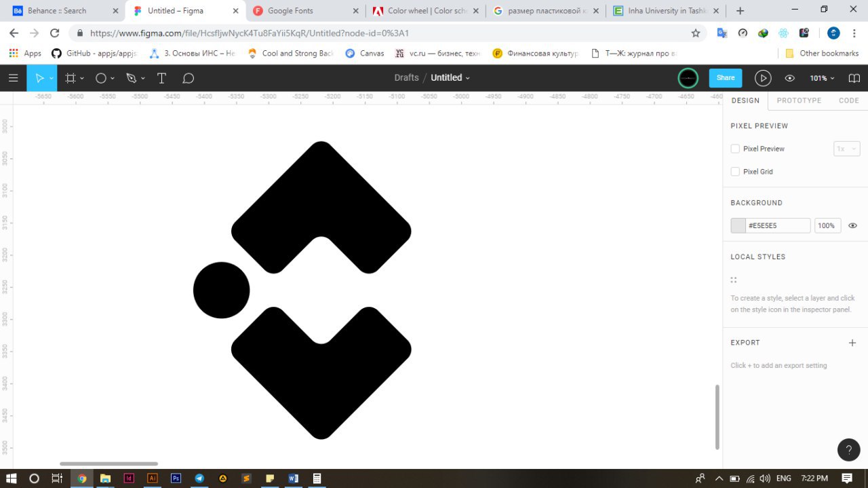Switch to Google Fonts browser tab
Screen dimensions: 868x488
306,11
